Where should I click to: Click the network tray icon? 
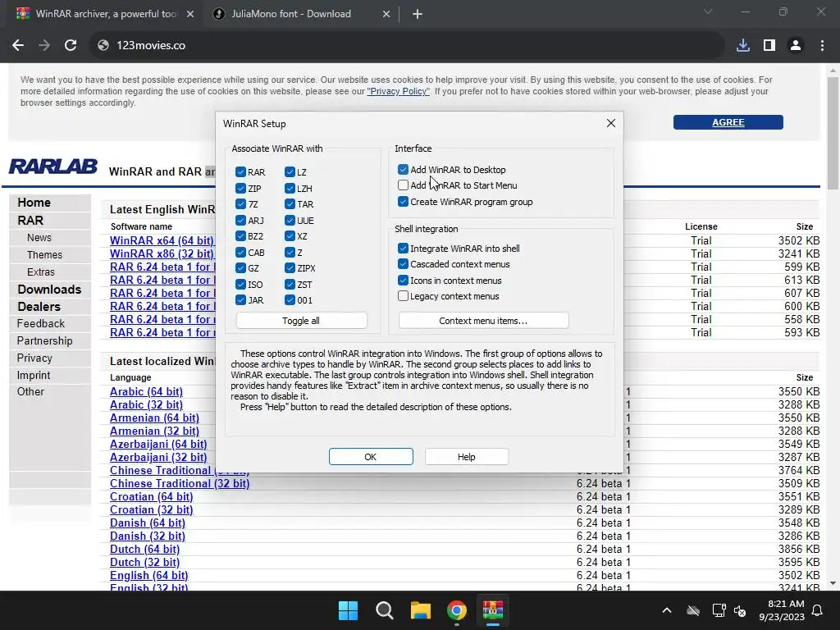tap(719, 610)
